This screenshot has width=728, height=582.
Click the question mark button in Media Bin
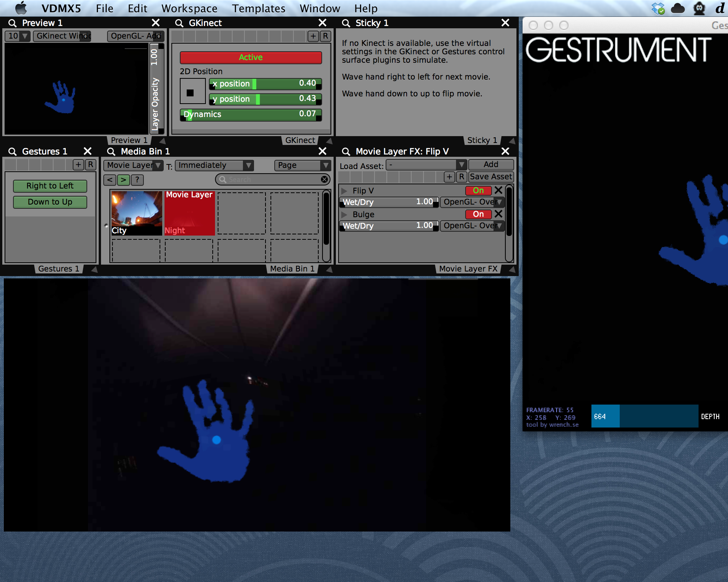coord(137,180)
